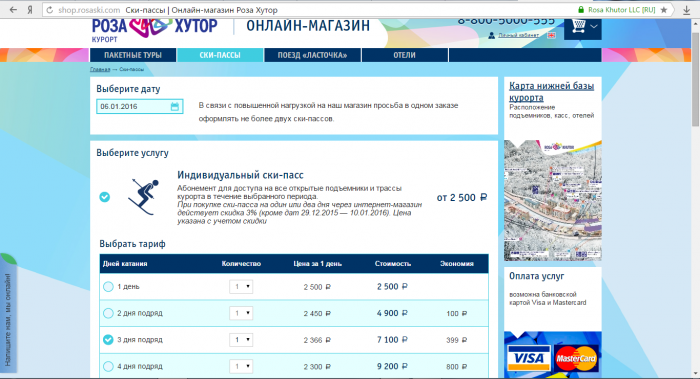Click the date input field 06.01.2016
The width and height of the screenshot is (700, 379).
(x=140, y=106)
